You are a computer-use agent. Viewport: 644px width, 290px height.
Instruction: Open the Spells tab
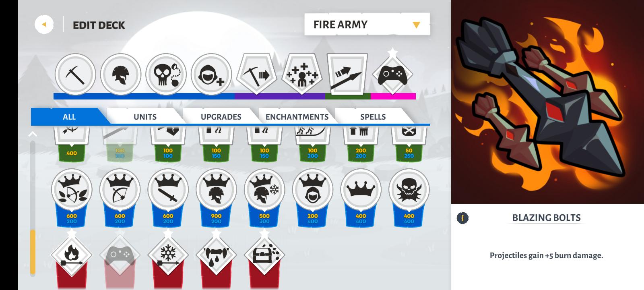click(373, 117)
